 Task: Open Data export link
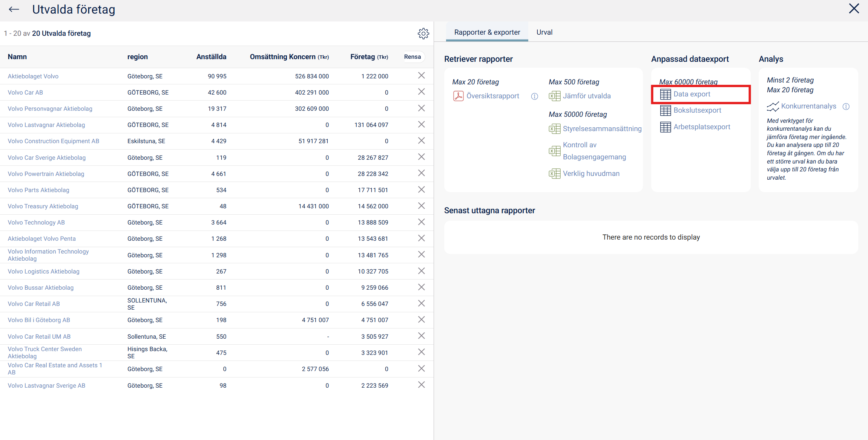click(x=692, y=94)
